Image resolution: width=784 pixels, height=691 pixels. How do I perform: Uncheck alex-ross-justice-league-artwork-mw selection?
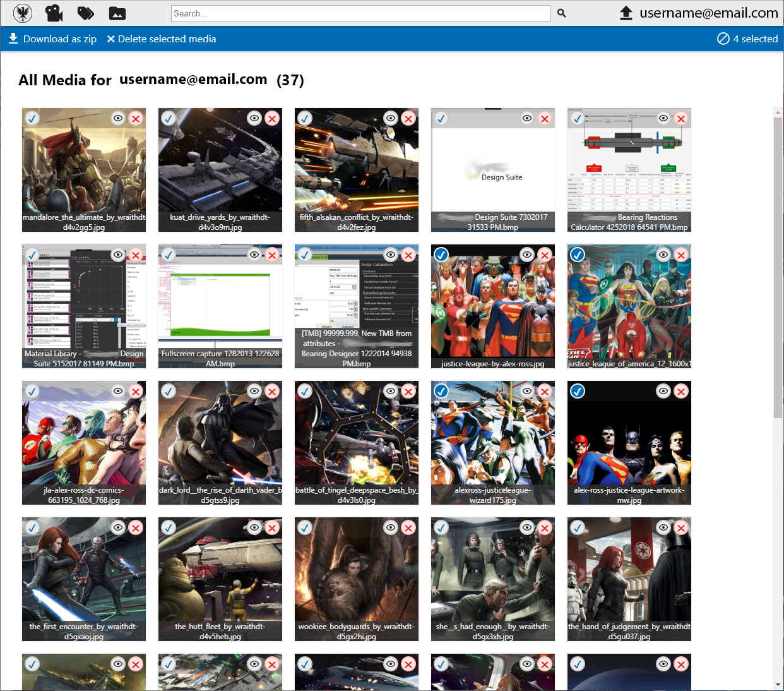click(x=578, y=391)
